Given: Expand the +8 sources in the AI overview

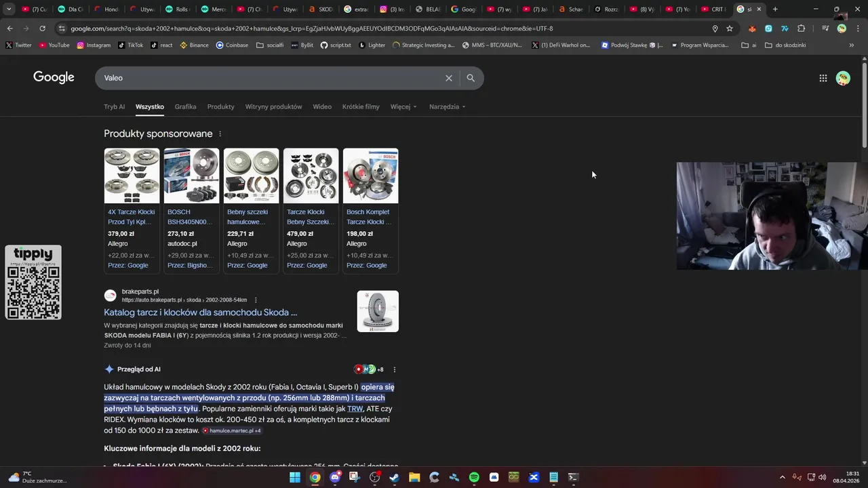Looking at the screenshot, I should [369, 369].
